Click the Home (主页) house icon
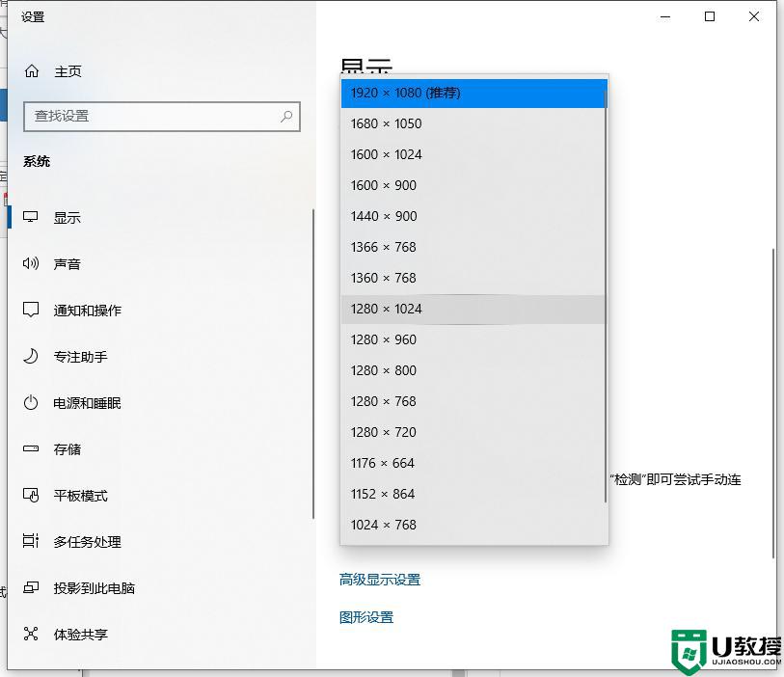The image size is (784, 677). click(x=32, y=71)
